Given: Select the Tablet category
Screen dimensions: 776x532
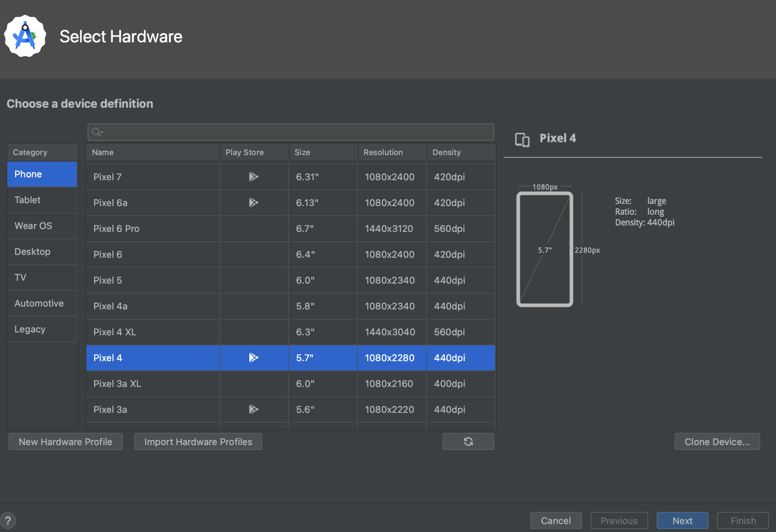Looking at the screenshot, I should 42,200.
